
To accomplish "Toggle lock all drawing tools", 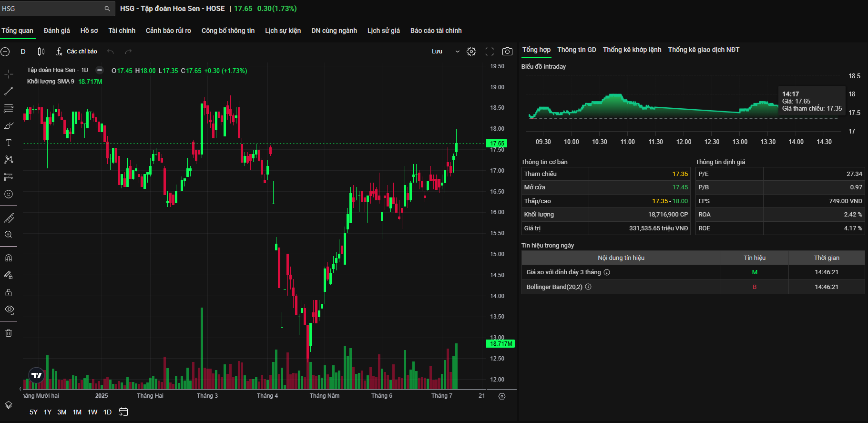I will tap(9, 292).
